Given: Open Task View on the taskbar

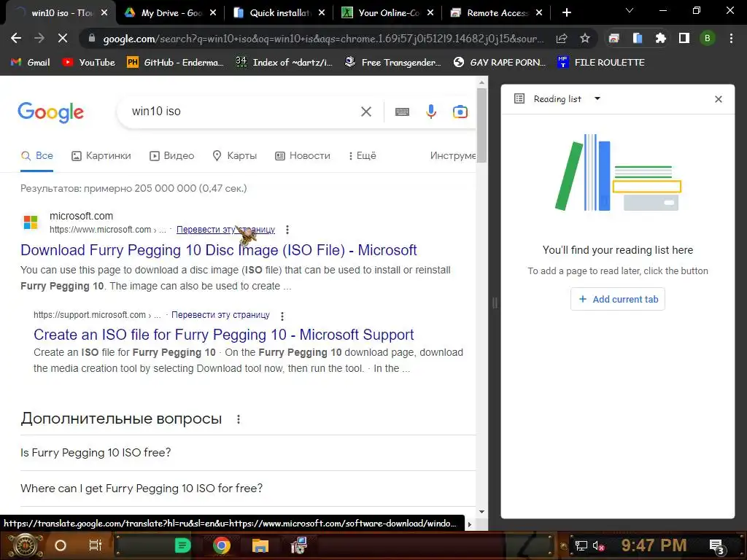Looking at the screenshot, I should coord(96,545).
